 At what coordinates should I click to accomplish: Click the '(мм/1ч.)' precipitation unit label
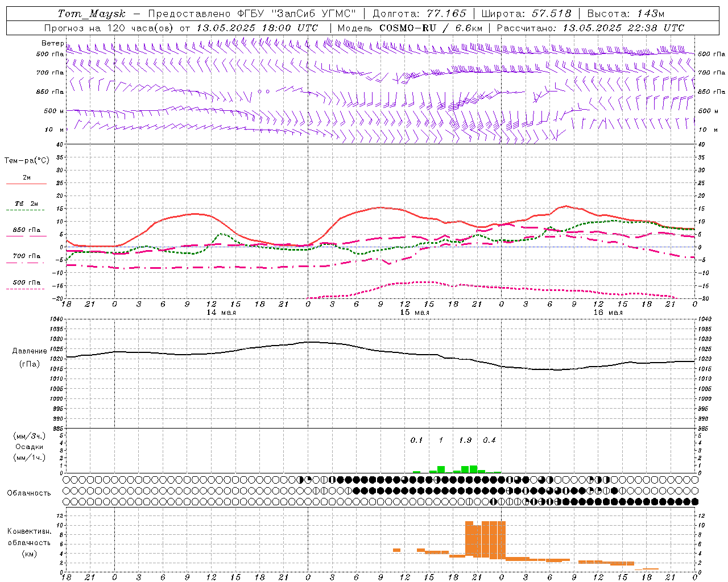tap(30, 458)
